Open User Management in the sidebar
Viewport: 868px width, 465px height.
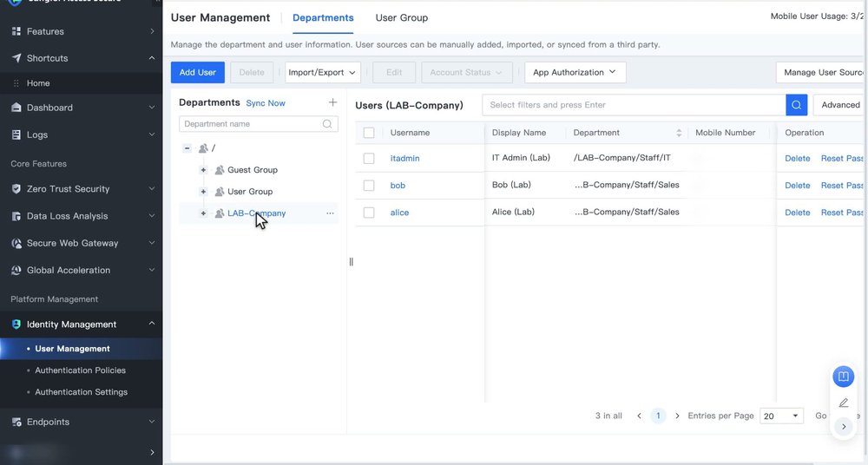pyautogui.click(x=73, y=349)
